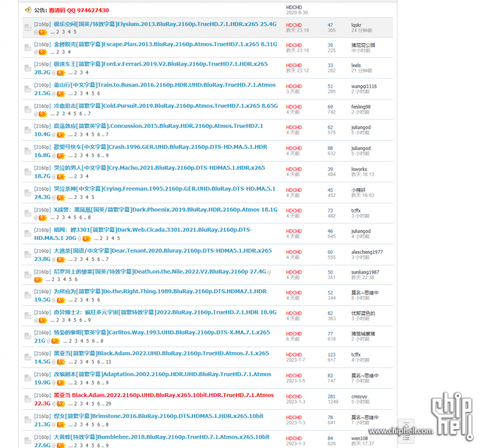Click the thread icon beside the Adaptation.2002 post
This screenshot has width=480, height=448.
pyautogui.click(x=28, y=378)
